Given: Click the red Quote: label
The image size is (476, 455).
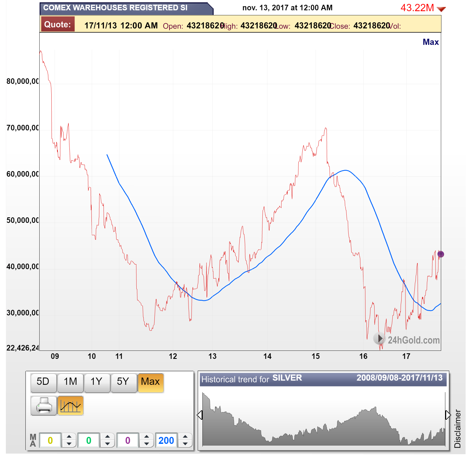Looking at the screenshot, I should coord(58,24).
